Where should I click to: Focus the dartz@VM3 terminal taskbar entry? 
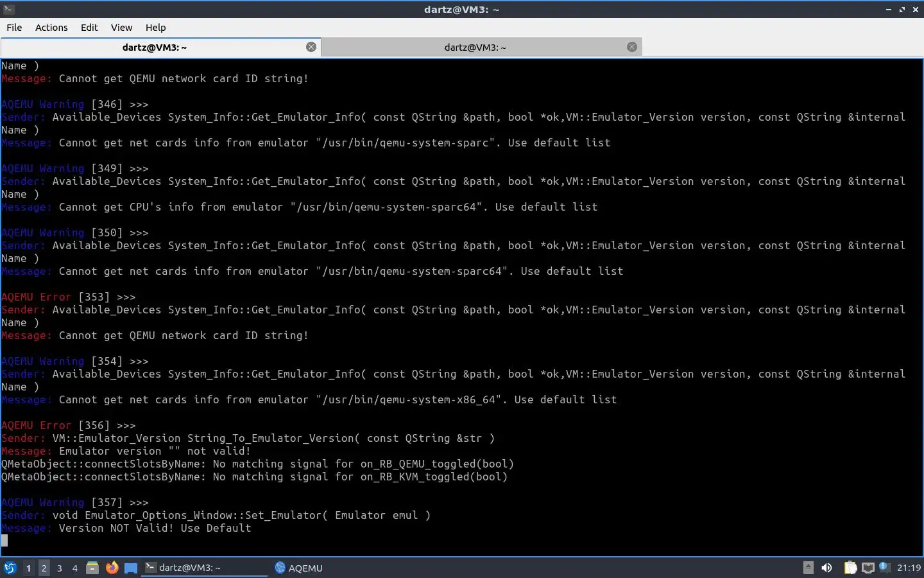point(204,568)
